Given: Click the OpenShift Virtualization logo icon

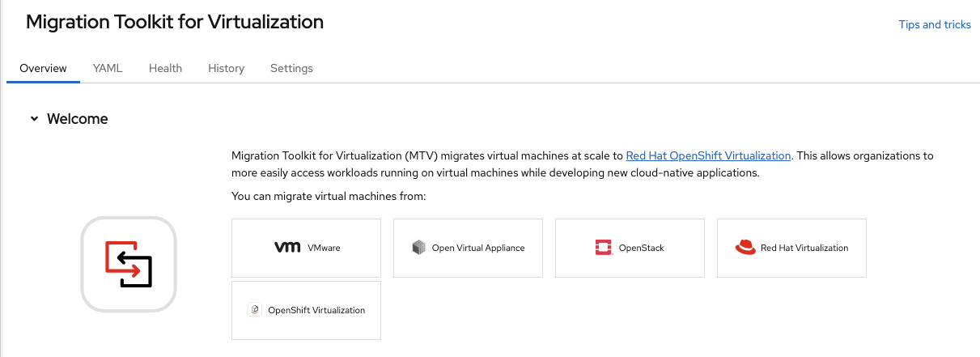Looking at the screenshot, I should coord(254,310).
